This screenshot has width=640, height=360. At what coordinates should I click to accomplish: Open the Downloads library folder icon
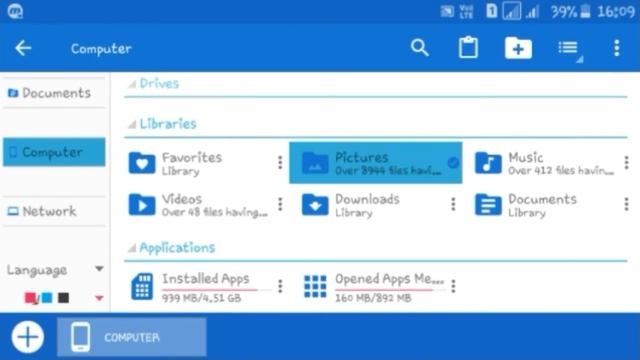coord(315,204)
